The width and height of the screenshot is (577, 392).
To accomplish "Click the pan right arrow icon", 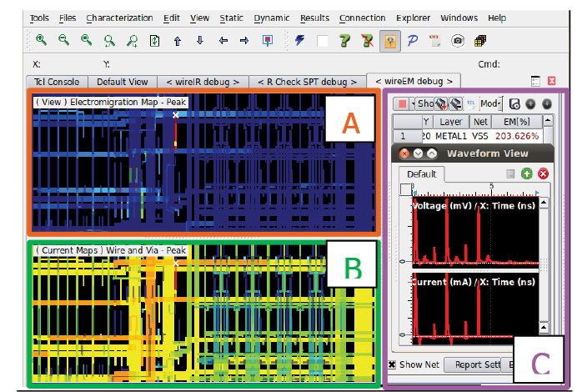I will pyautogui.click(x=244, y=40).
